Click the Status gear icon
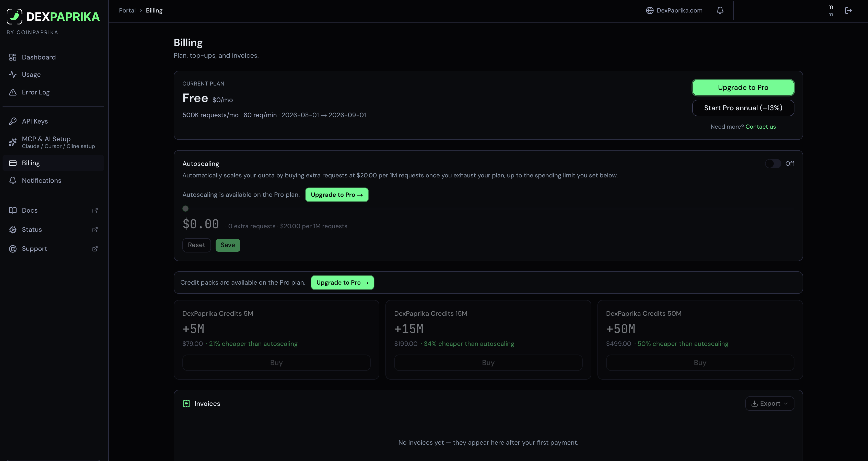Screen dimensions: 868x461 [13, 230]
